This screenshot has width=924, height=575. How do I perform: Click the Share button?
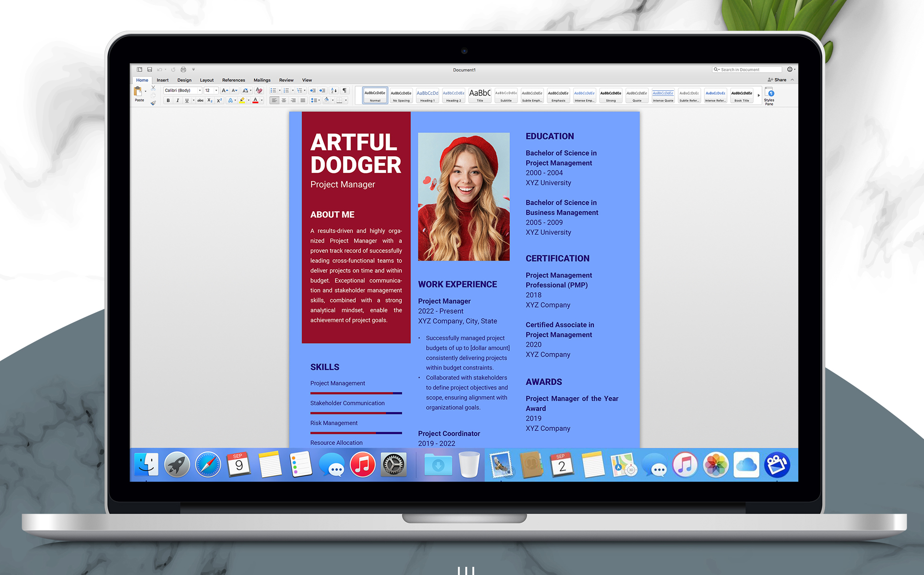[777, 80]
